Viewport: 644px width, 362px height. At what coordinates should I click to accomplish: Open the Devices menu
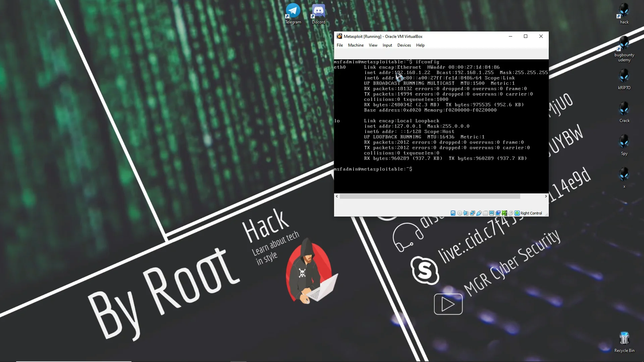click(404, 45)
